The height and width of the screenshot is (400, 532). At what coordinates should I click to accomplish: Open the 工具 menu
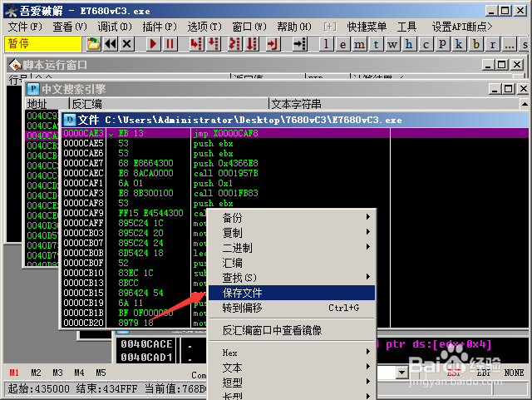[x=406, y=27]
